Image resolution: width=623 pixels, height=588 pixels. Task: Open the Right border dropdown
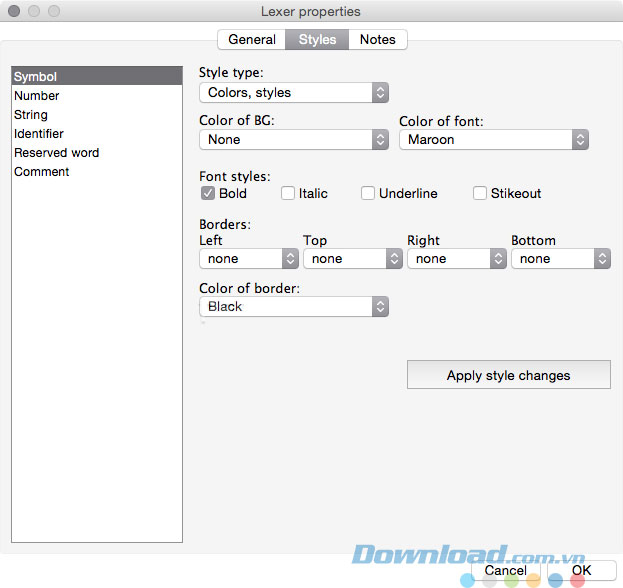point(456,258)
